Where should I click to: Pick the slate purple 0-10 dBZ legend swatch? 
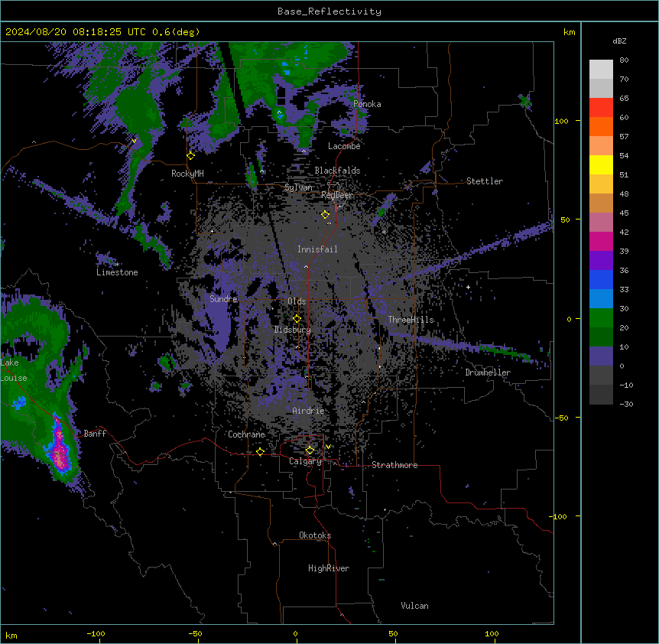[x=601, y=356]
